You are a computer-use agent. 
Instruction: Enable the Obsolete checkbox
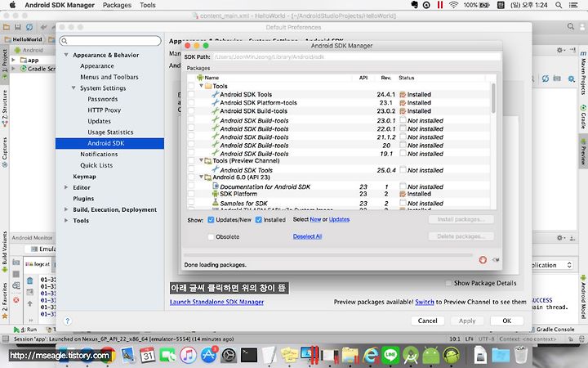(211, 237)
